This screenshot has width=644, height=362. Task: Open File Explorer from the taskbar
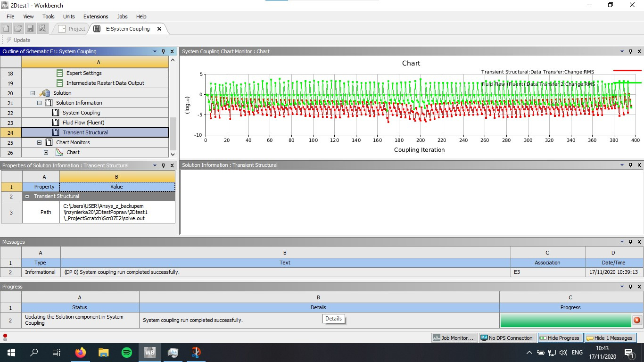[104, 352]
